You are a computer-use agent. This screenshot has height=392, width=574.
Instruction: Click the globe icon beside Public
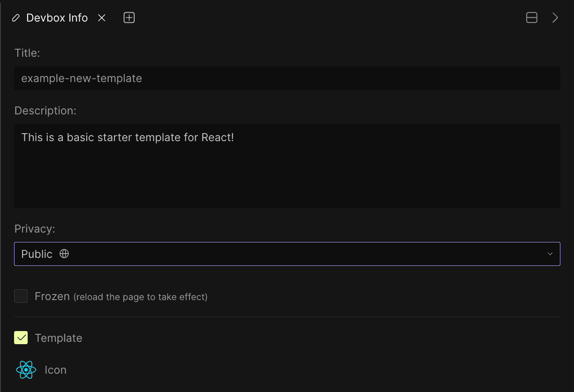tap(64, 254)
